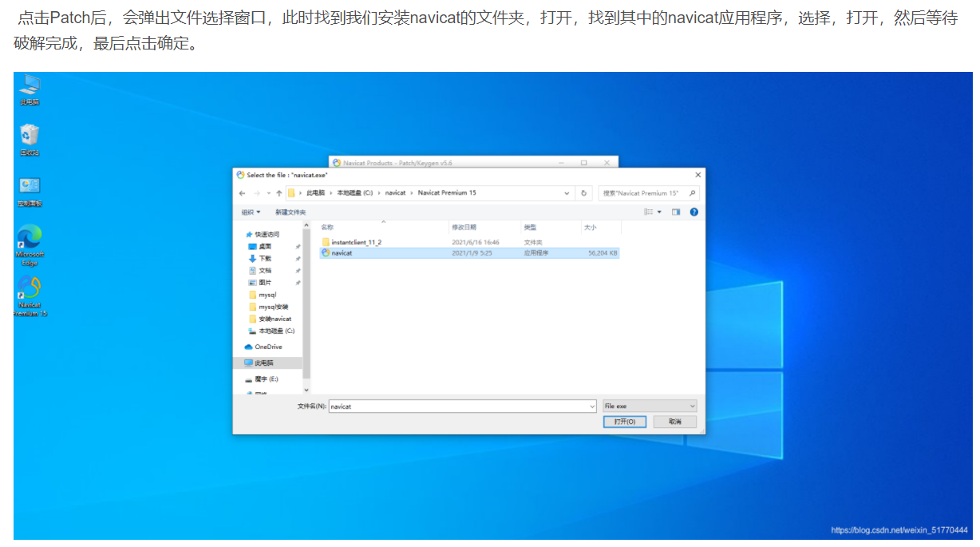Viewport: 980px width, 547px height.
Task: Select OneDrive in the navigation pane
Action: point(263,347)
